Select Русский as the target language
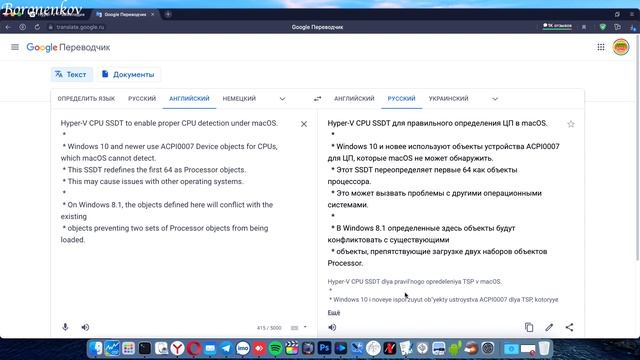This screenshot has width=640, height=360. click(402, 99)
